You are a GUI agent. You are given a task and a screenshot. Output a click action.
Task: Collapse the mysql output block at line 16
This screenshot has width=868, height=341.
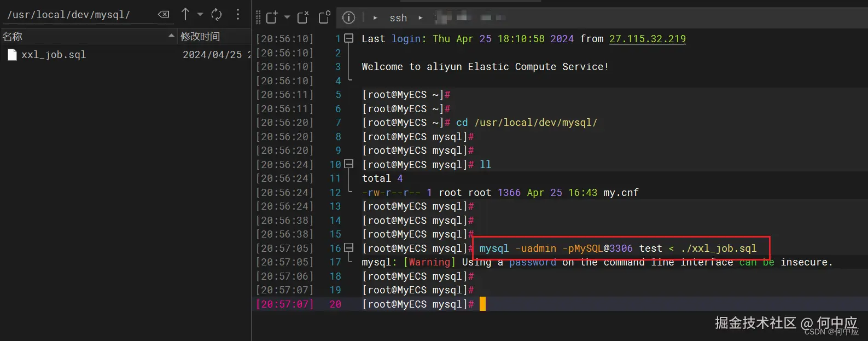tap(349, 248)
